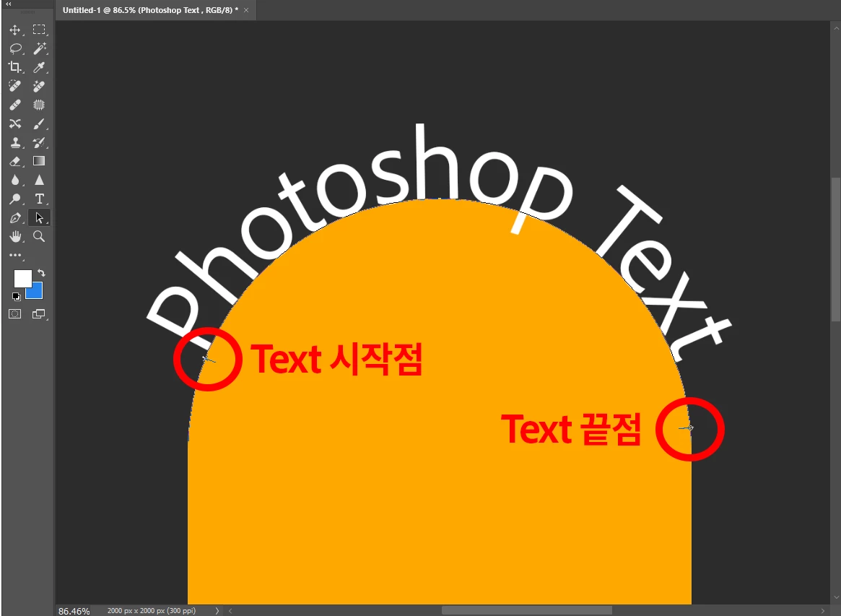This screenshot has height=616, width=841.
Task: Select the Move tool
Action: click(15, 30)
